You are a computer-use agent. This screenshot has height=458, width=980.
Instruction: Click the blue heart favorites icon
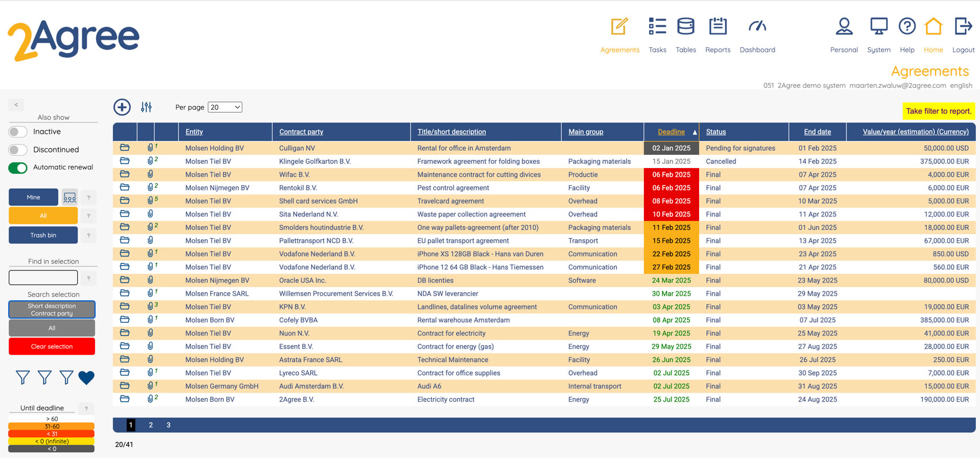pyautogui.click(x=86, y=377)
